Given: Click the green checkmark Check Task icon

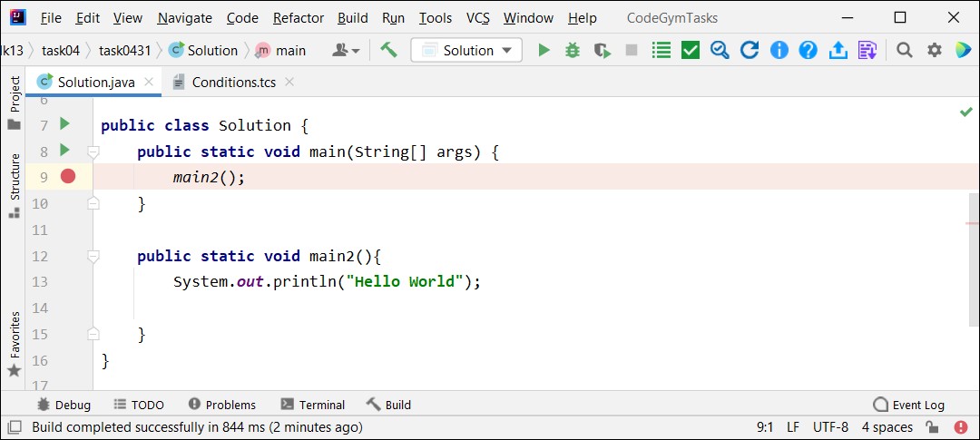Looking at the screenshot, I should pos(690,50).
